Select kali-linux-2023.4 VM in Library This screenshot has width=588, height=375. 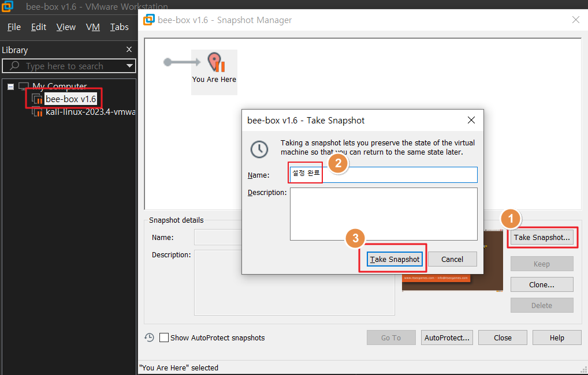click(90, 112)
